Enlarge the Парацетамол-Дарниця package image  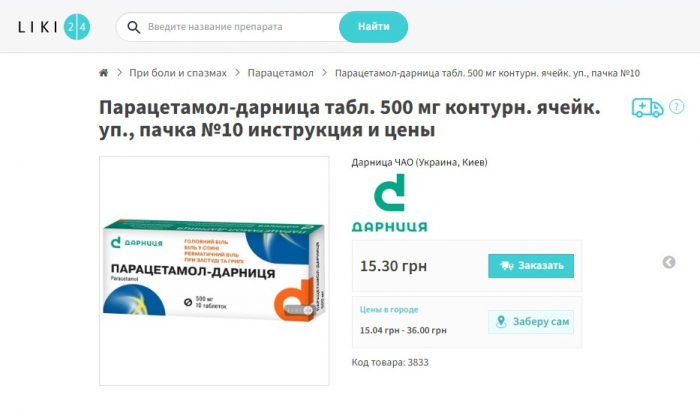tap(214, 270)
